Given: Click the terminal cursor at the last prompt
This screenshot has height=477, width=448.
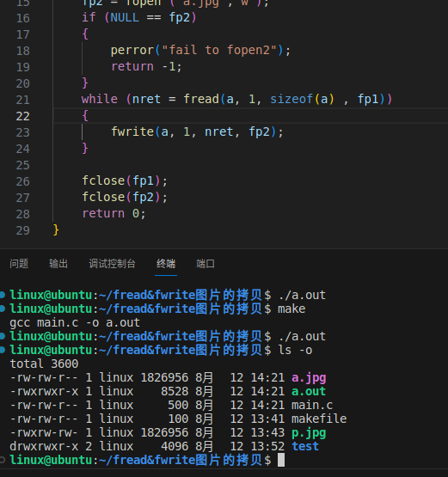Looking at the screenshot, I should [281, 460].
